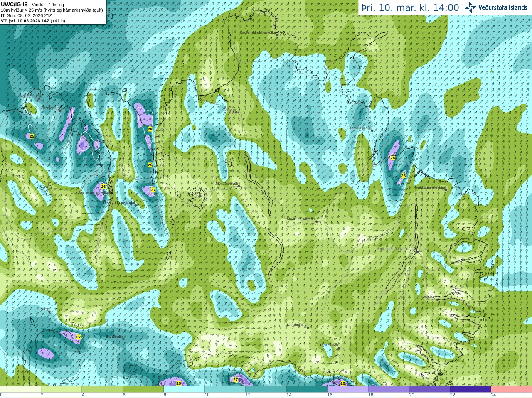Click the Ólafsfjörður station label

tap(50, 108)
